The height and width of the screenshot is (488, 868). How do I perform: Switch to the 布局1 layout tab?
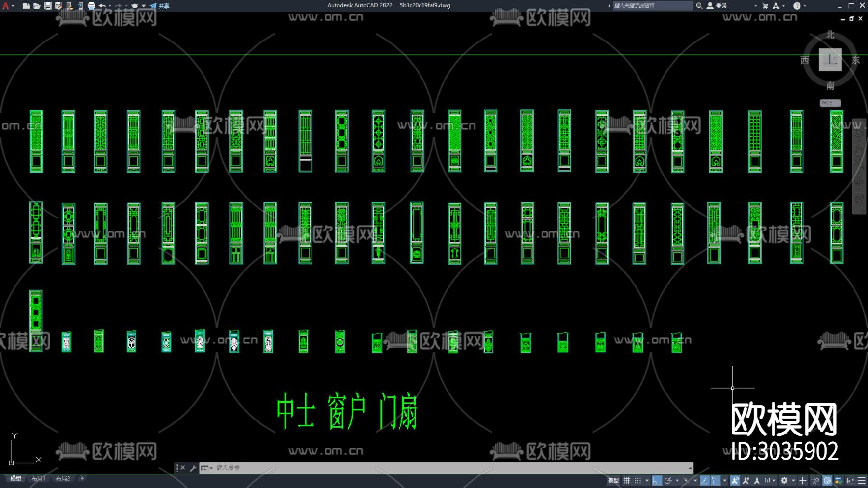click(38, 478)
